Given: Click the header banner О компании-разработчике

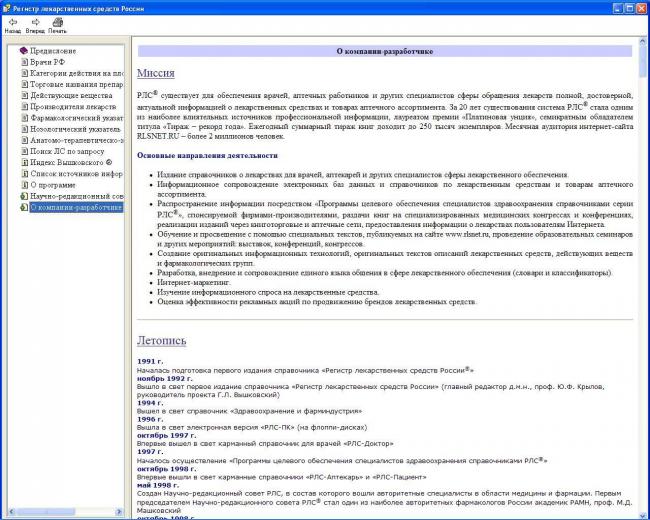Looking at the screenshot, I should coord(385,51).
